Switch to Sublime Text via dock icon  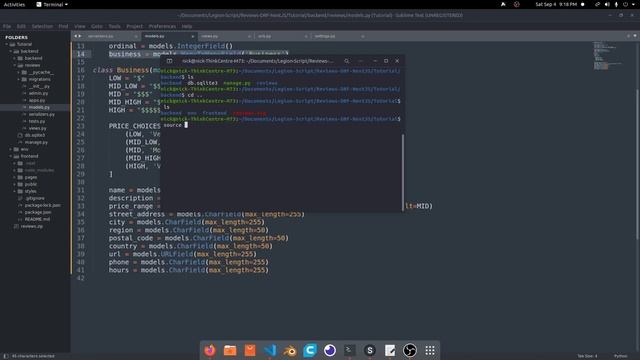tap(370, 350)
